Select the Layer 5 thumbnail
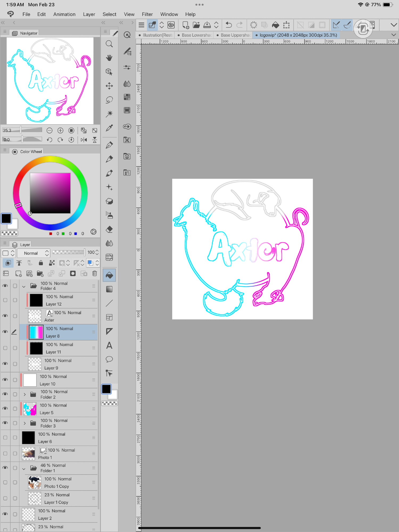 (x=30, y=409)
